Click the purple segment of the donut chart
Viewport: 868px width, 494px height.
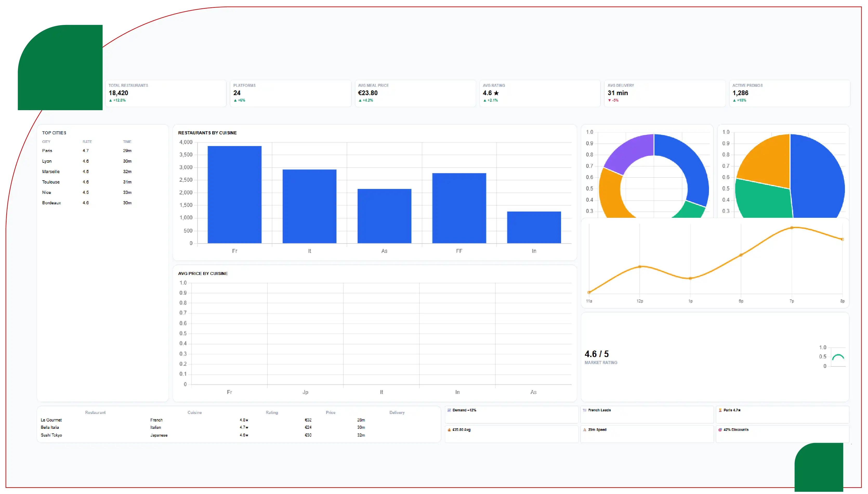point(628,154)
